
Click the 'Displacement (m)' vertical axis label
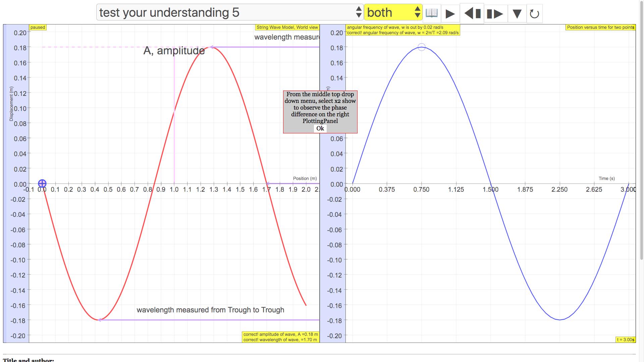pos(11,104)
